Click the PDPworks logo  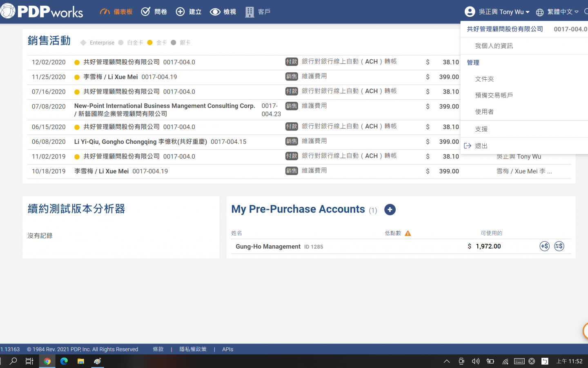[42, 11]
